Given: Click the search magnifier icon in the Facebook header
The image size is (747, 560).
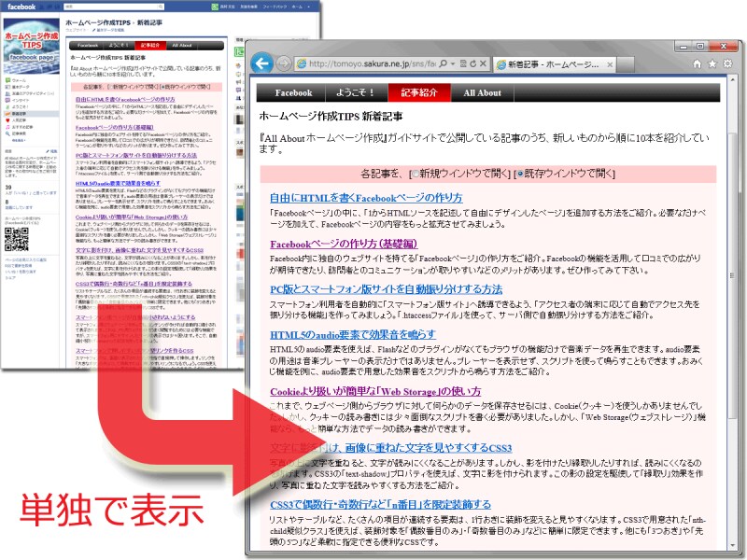Looking at the screenshot, I should click(x=161, y=7).
